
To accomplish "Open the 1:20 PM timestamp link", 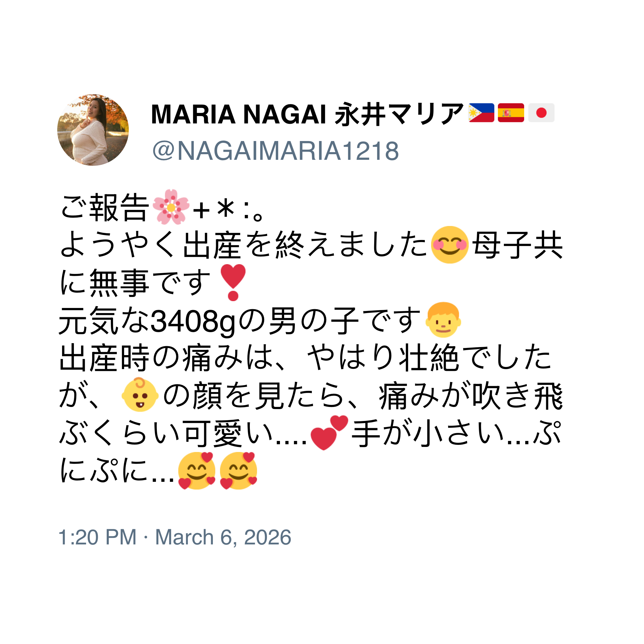I will coord(97,537).
